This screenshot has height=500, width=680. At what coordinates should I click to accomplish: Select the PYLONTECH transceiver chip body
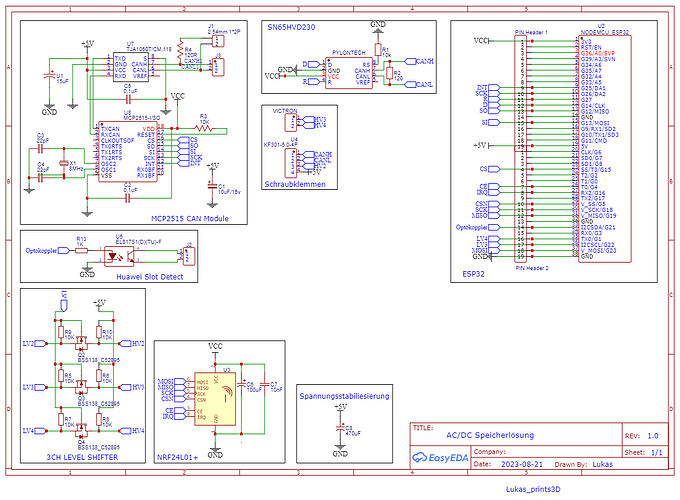click(349, 73)
